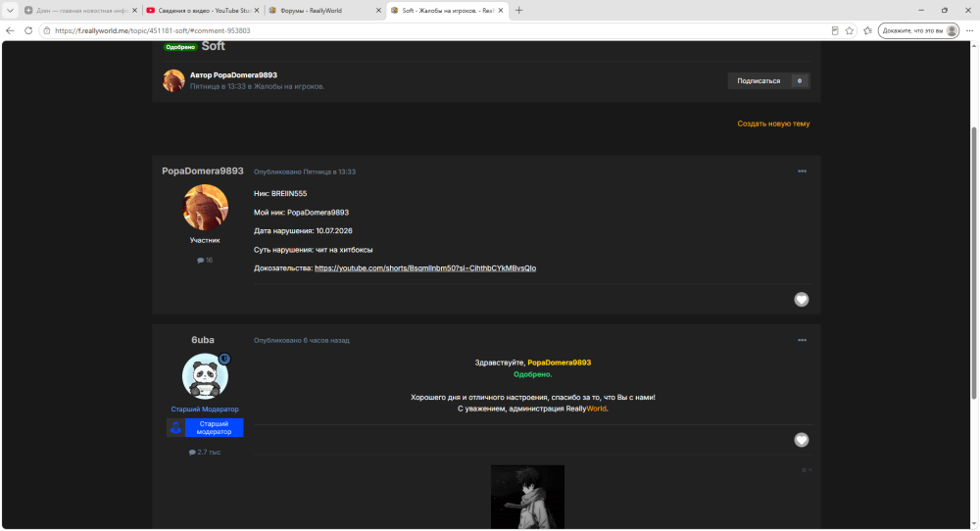Click the page vertical scrollbar
The height and width of the screenshot is (531, 980).
click(974, 263)
